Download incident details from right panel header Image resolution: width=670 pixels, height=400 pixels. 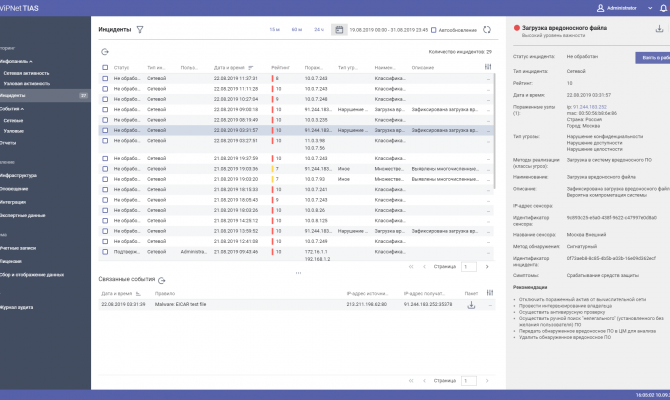659,29
